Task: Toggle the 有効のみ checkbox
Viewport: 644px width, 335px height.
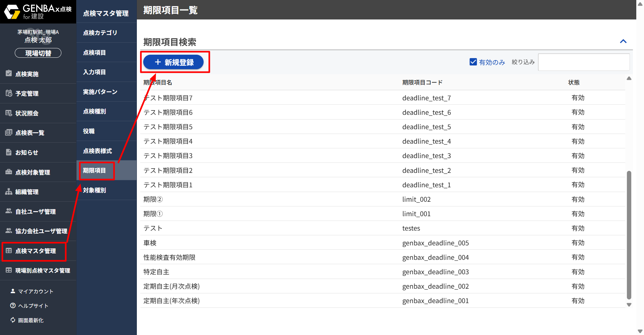Action: [473, 62]
